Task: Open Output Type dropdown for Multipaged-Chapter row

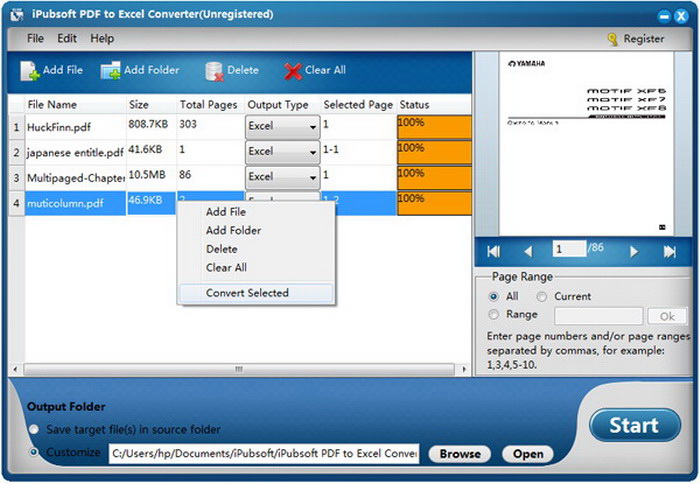Action: pos(282,177)
